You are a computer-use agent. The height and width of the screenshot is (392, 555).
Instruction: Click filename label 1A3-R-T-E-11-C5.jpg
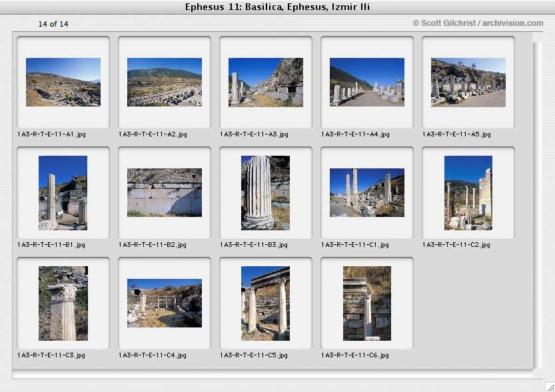[253, 355]
